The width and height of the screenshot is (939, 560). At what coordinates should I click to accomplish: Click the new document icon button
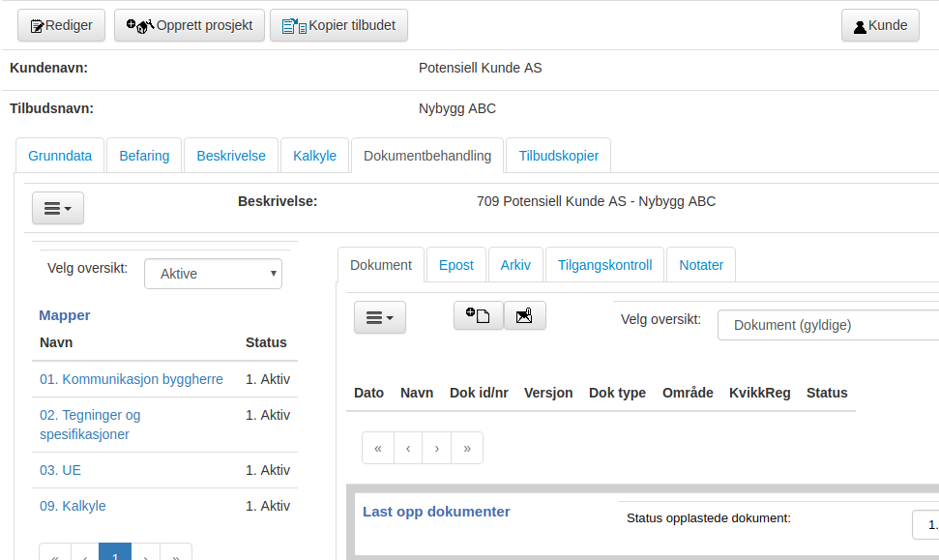[478, 315]
